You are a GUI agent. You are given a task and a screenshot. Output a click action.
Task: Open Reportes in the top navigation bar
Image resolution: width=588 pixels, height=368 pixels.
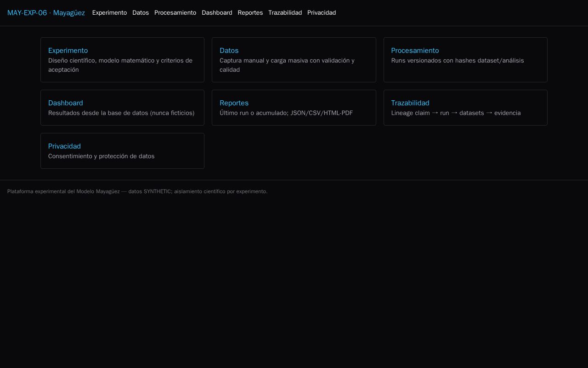click(x=250, y=13)
